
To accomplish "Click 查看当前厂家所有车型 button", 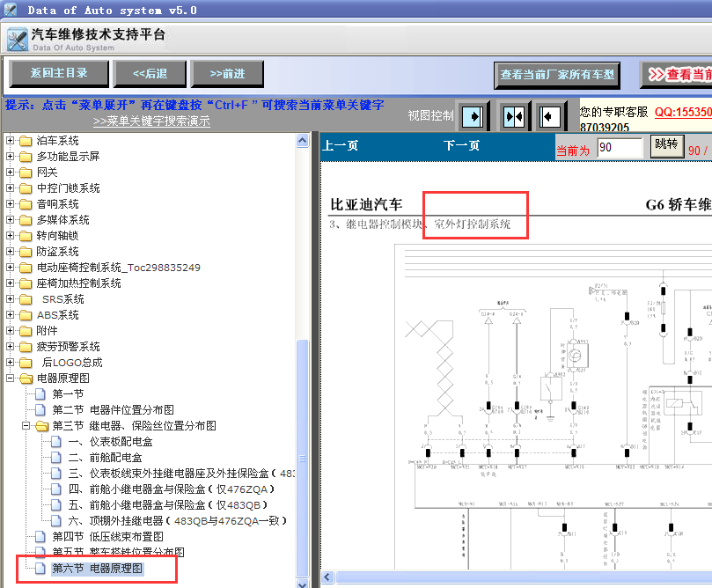I will (x=557, y=75).
